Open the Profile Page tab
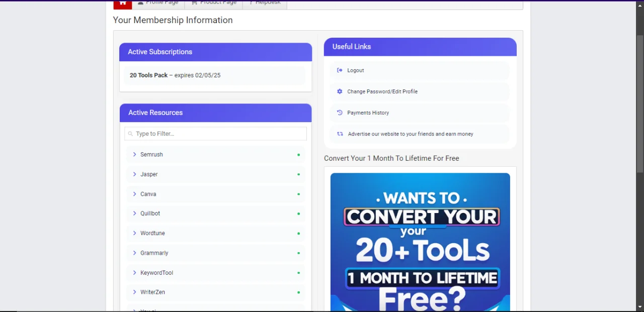Screen dimensions: 644x312 click(x=158, y=4)
